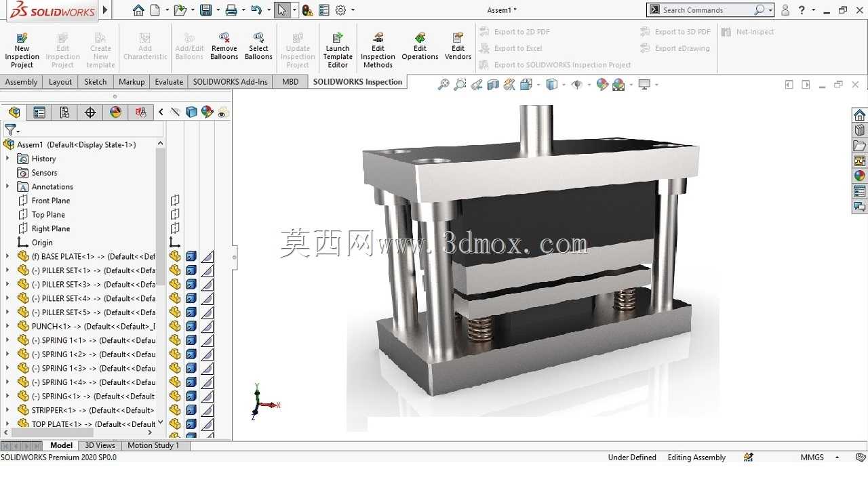Open DisplayManager tab
The height and width of the screenshot is (488, 868).
(115, 113)
